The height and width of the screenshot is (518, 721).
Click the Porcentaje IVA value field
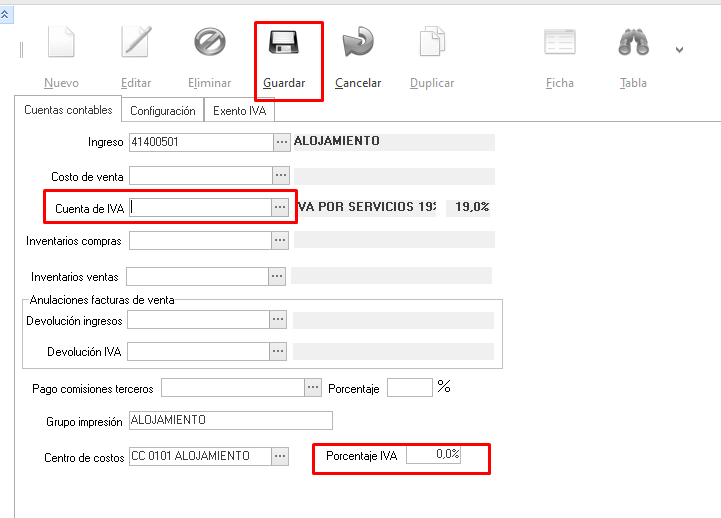[x=433, y=455]
